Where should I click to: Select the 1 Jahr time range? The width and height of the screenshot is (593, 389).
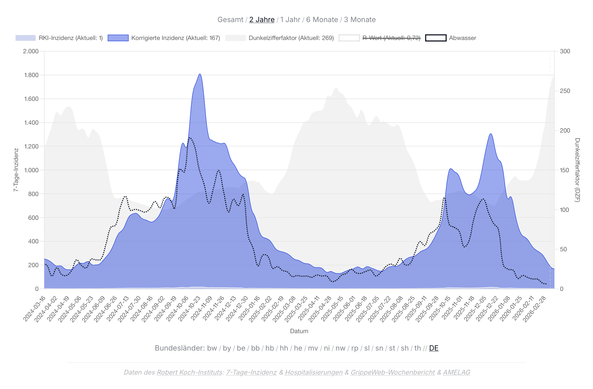(x=290, y=20)
